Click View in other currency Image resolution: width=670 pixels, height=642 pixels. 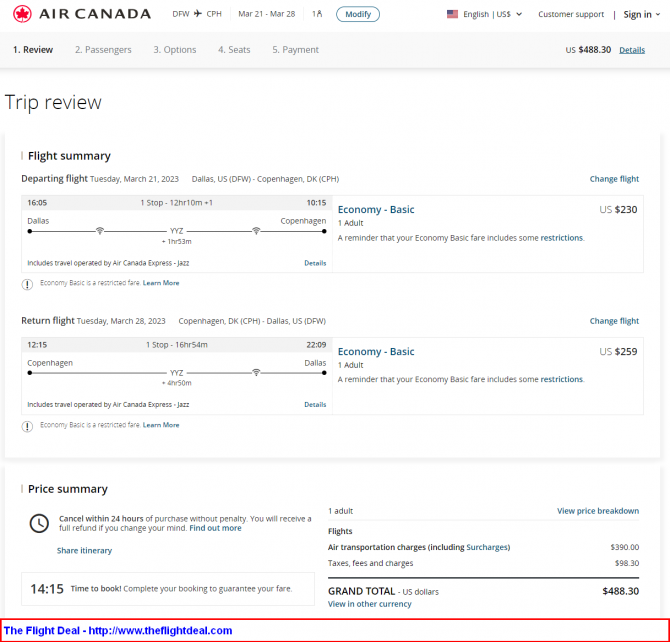tap(370, 604)
